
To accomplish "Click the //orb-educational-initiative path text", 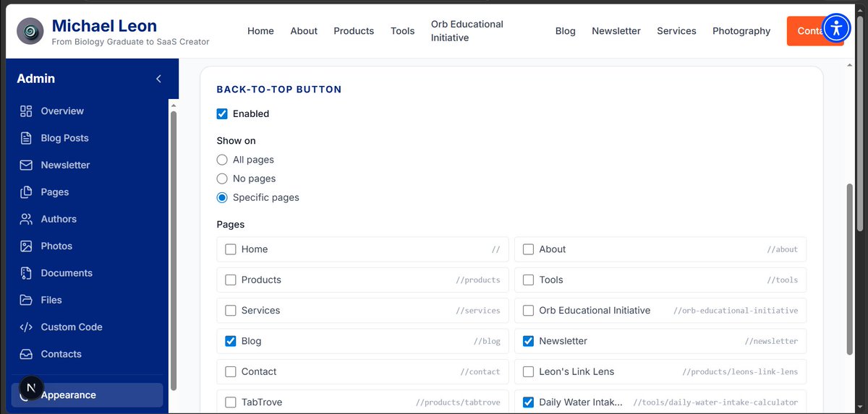I will coord(736,311).
